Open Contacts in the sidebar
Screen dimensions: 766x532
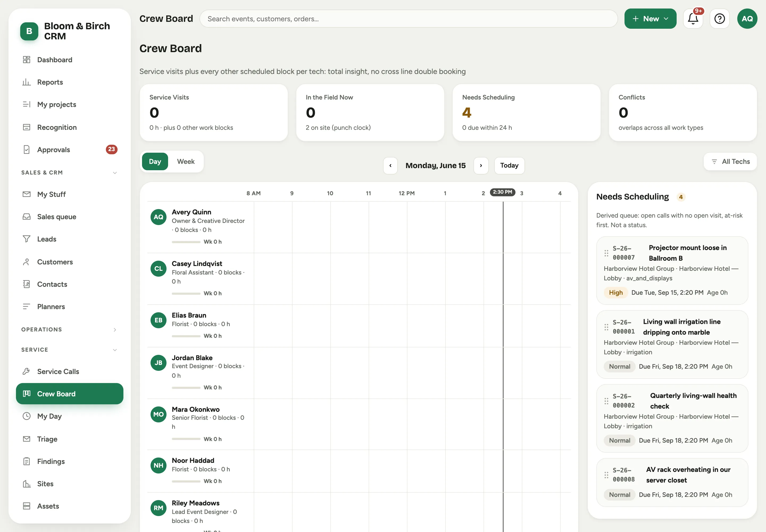click(70, 284)
